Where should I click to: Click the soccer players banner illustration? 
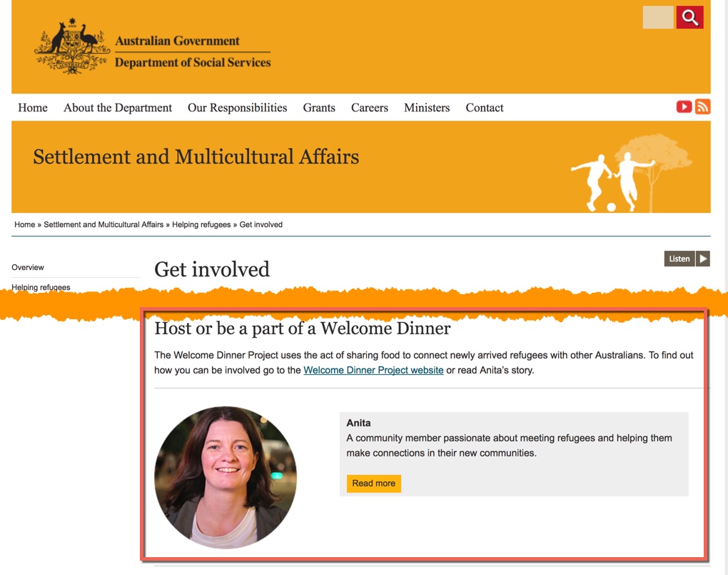[x=632, y=174]
